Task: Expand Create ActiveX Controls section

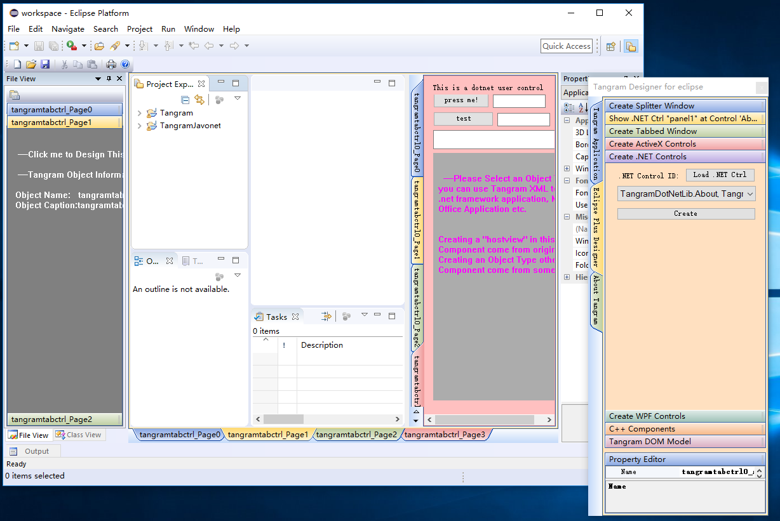Action: (685, 144)
